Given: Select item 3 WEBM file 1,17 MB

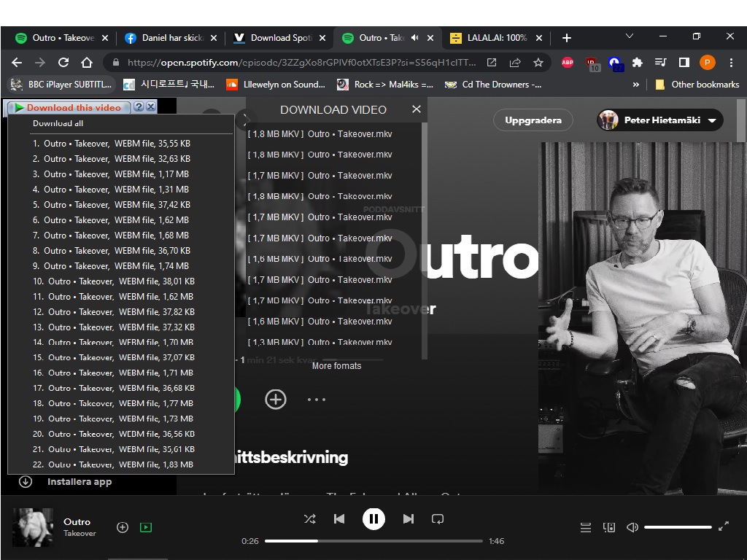Looking at the screenshot, I should [x=121, y=174].
